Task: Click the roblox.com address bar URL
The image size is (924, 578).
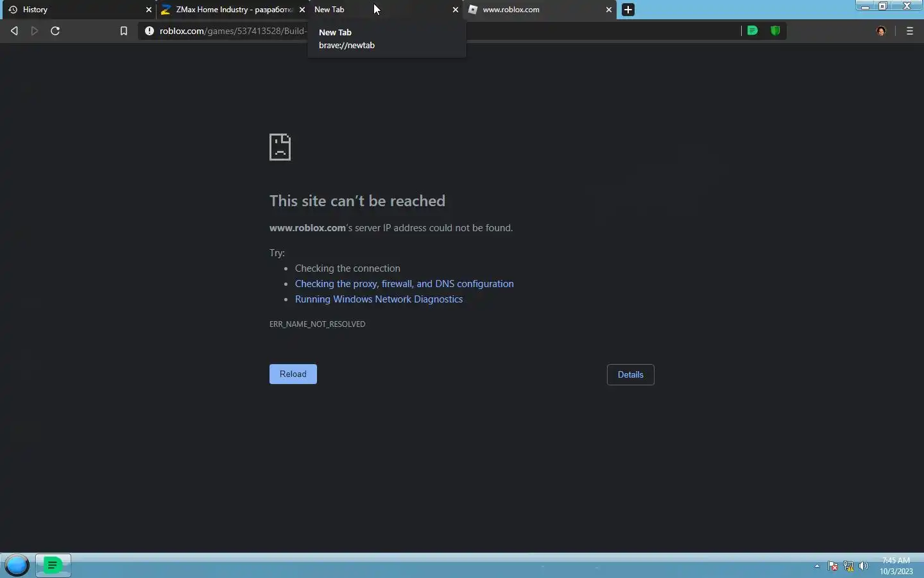Action: point(234,31)
